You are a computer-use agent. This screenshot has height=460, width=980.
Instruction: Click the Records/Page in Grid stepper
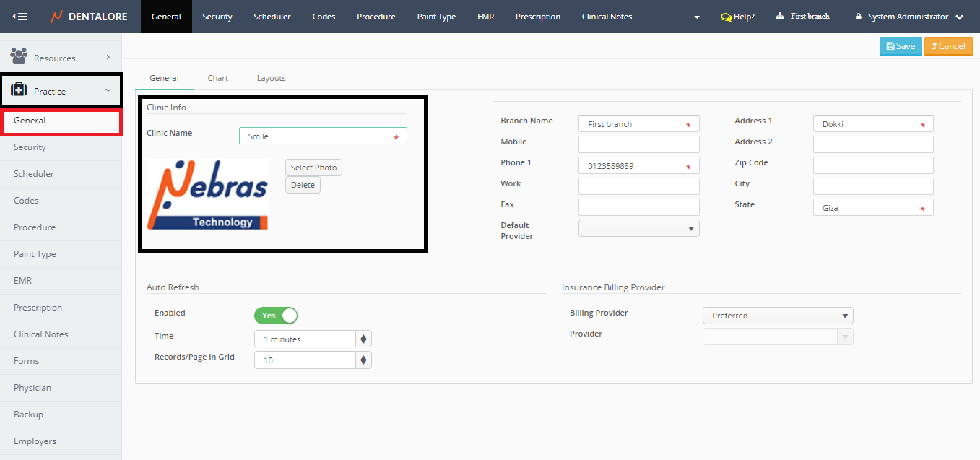(x=363, y=360)
